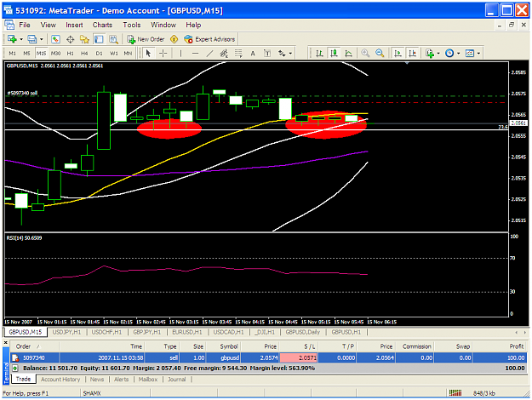
Task: Select the Crosshair tool
Action: pos(163,54)
